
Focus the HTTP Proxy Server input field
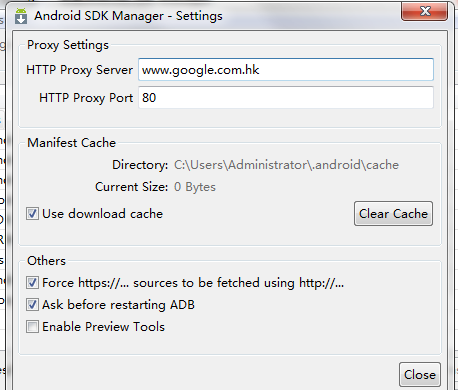pos(286,69)
